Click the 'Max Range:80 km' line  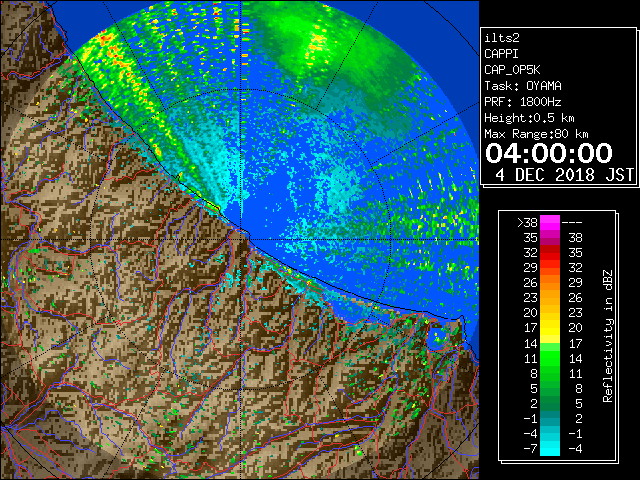536,134
